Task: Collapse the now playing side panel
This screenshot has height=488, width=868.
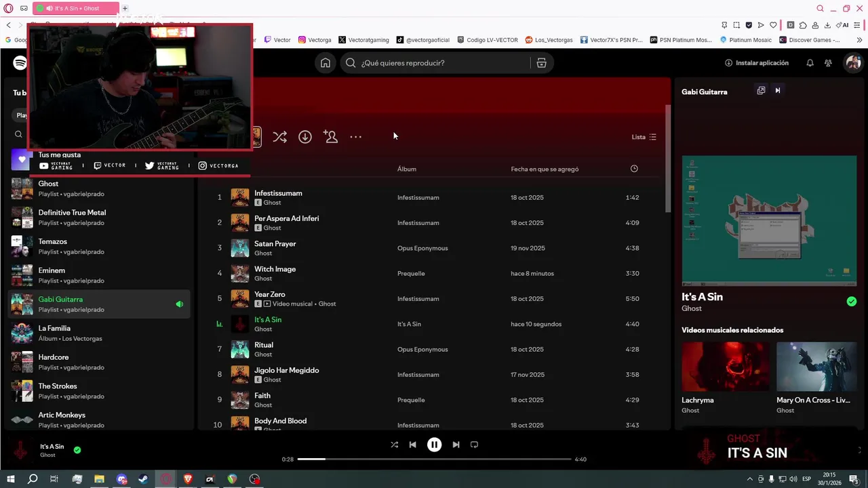Action: (x=778, y=91)
